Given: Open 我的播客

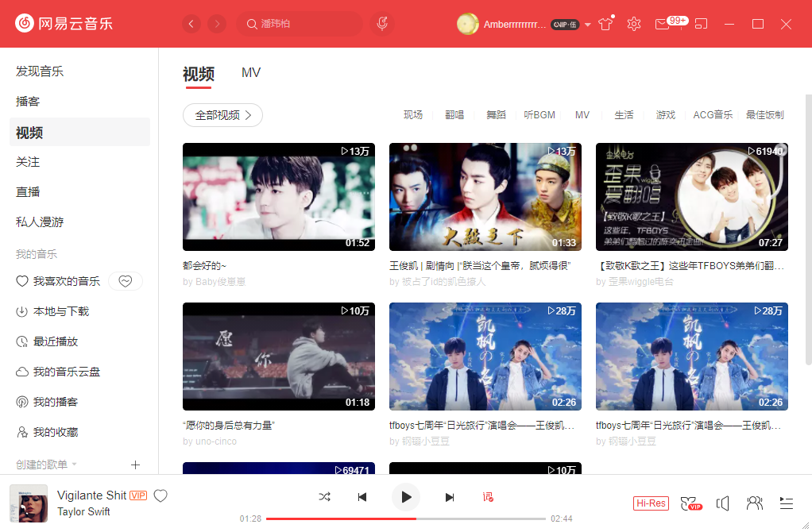Looking at the screenshot, I should pos(47,402).
